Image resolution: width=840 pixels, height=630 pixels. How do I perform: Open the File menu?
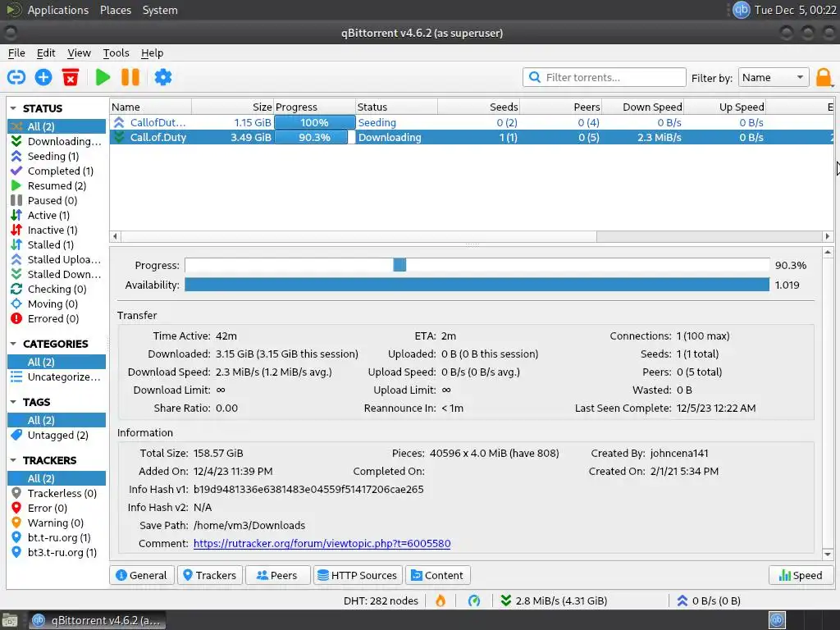16,52
